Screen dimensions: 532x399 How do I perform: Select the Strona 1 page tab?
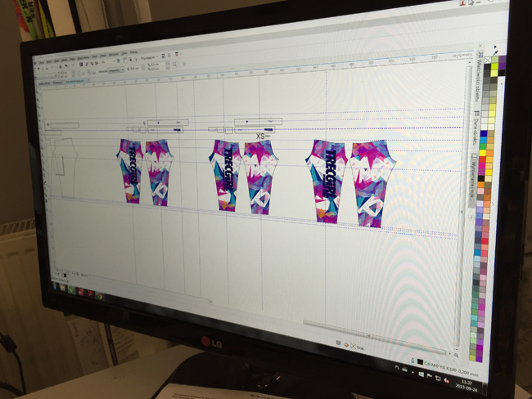83,276
